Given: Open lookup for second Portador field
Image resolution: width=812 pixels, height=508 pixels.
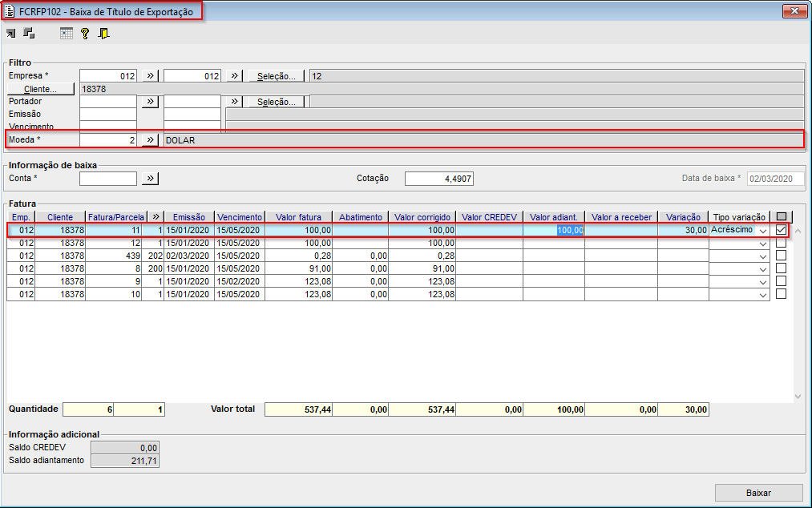Looking at the screenshot, I should pyautogui.click(x=234, y=102).
